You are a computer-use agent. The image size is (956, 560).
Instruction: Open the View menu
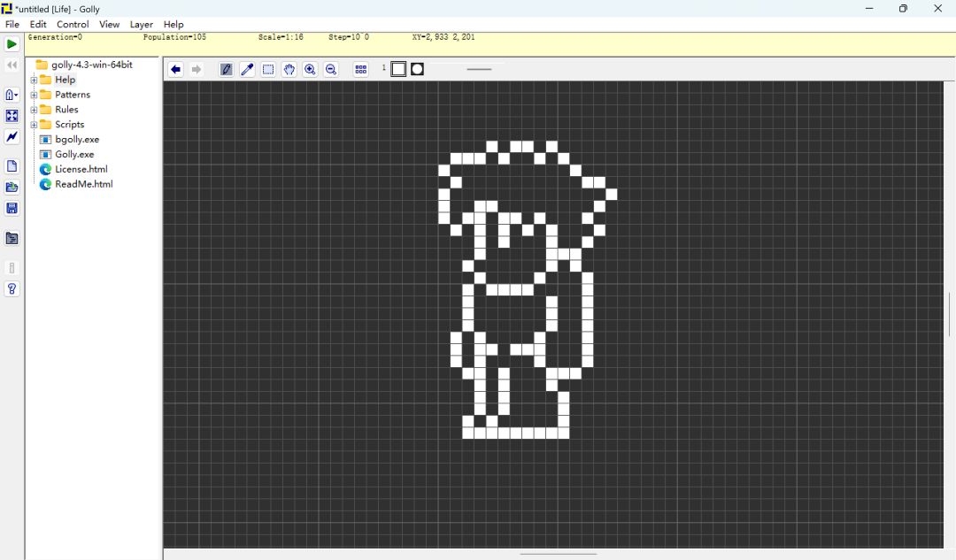pyautogui.click(x=109, y=25)
